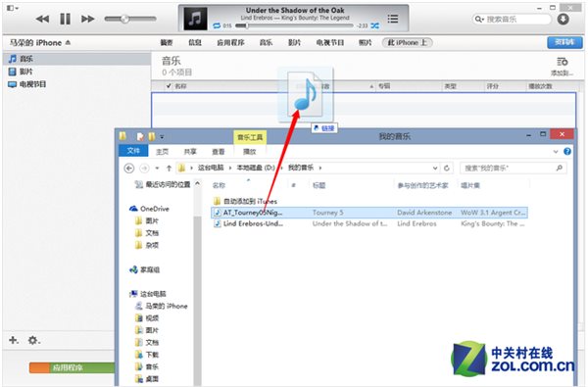Select 电视节目 in iTunes sidebar
This screenshot has width=588, height=387.
[76, 84]
